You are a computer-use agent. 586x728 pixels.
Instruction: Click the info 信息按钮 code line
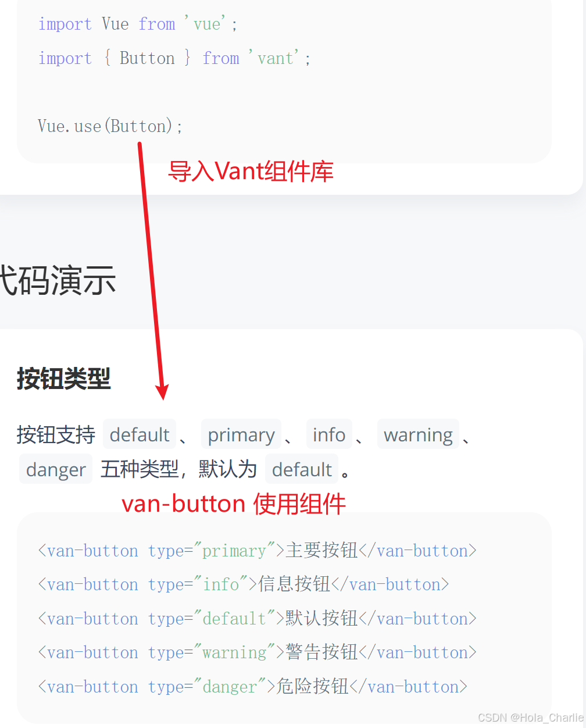tap(244, 584)
